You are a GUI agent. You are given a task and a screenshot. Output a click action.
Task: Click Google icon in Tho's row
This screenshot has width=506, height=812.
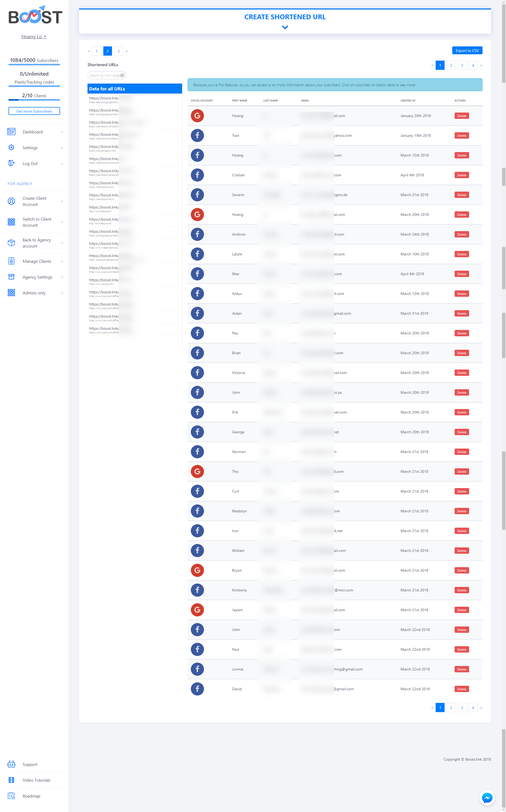[197, 471]
